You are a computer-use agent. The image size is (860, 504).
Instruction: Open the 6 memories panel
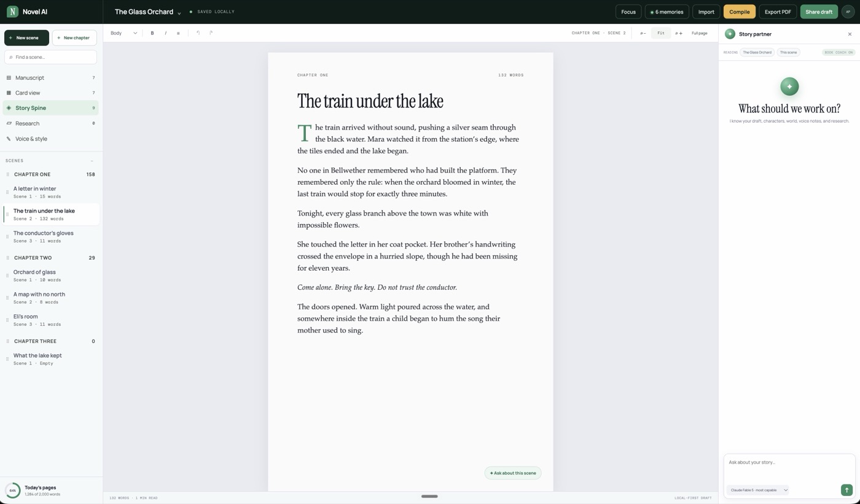(666, 12)
